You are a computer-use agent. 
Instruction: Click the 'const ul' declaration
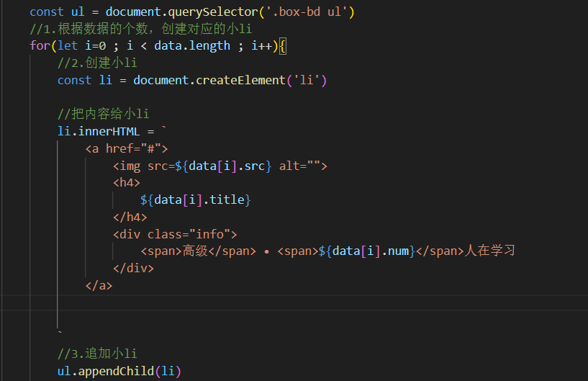pyautogui.click(x=57, y=12)
